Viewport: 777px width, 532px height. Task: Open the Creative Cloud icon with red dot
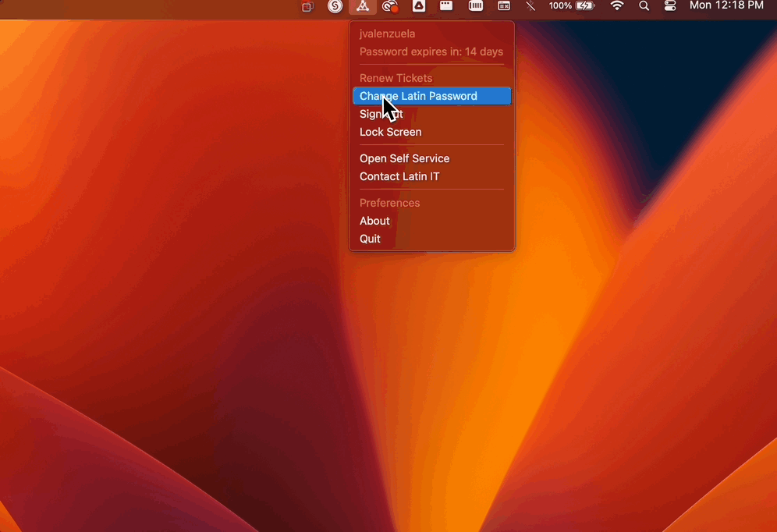(391, 6)
